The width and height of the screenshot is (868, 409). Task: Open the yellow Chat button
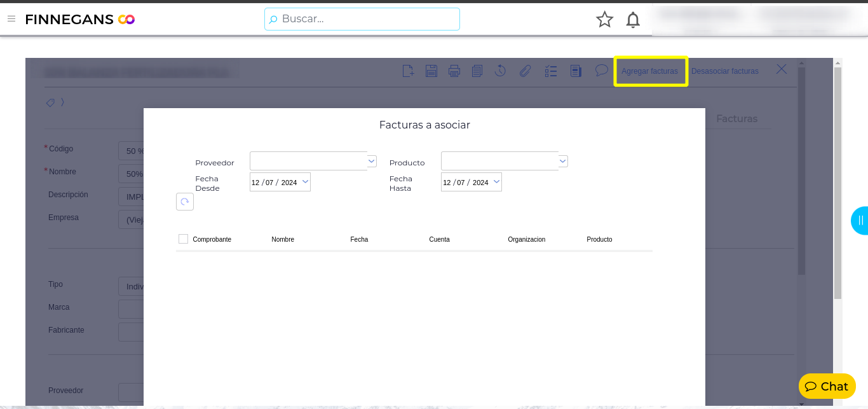(827, 386)
